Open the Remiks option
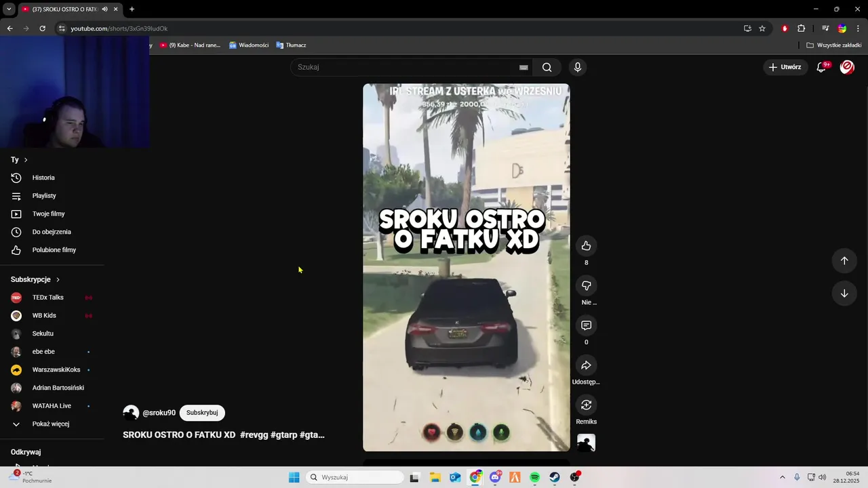This screenshot has height=488, width=868. (x=586, y=405)
